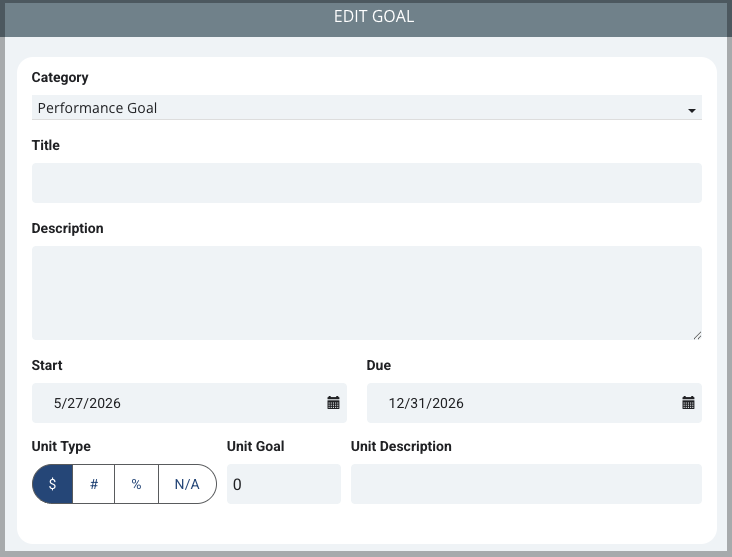Viewport: 732px width, 557px height.
Task: Click into the Description text area
Action: pos(366,293)
